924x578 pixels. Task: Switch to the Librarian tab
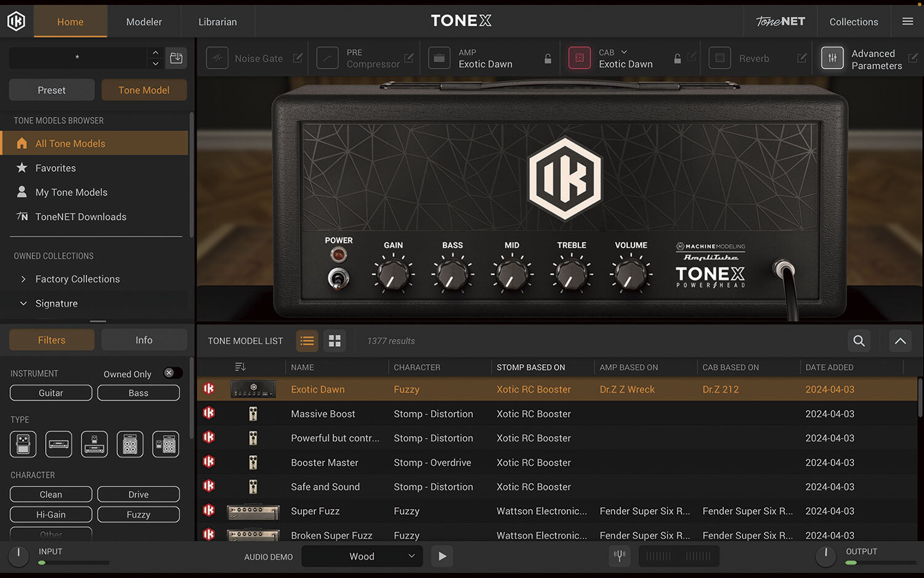217,22
